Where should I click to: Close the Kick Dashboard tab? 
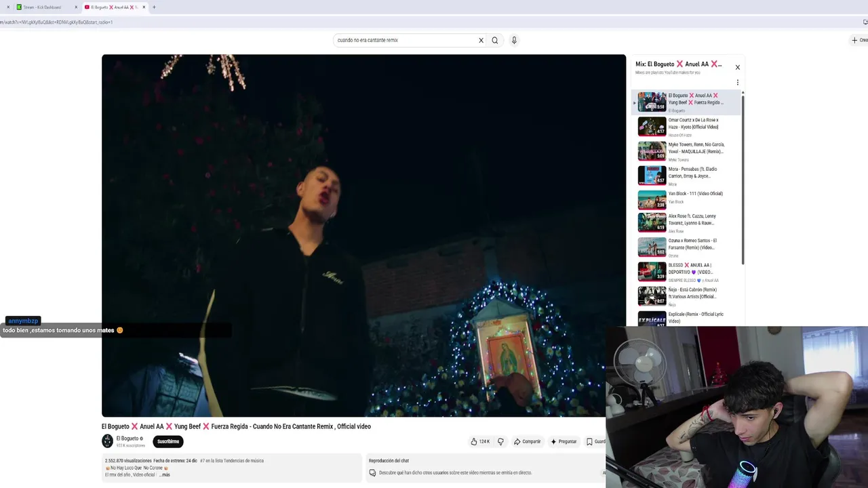(x=76, y=7)
